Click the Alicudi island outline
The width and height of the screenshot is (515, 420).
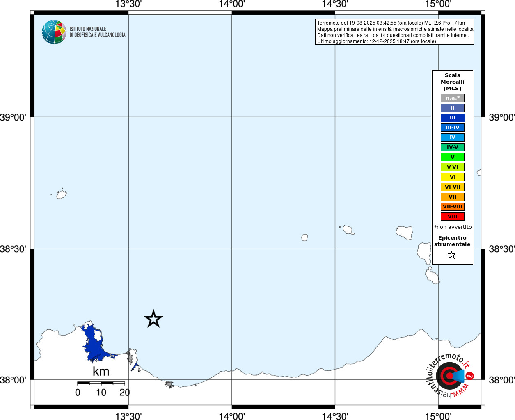pos(304,237)
